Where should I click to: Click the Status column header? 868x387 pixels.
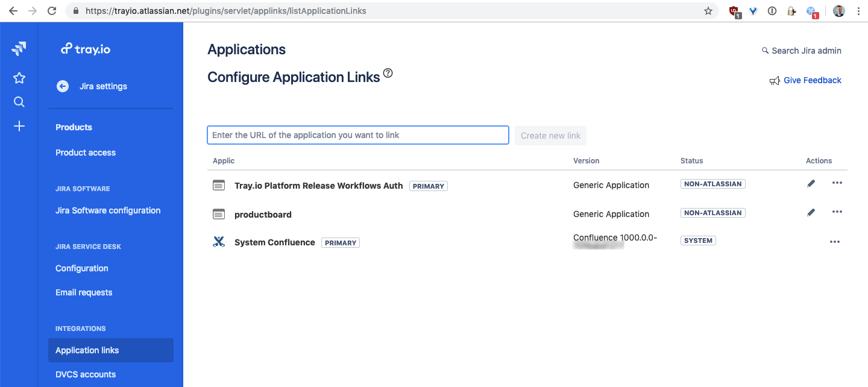[692, 161]
